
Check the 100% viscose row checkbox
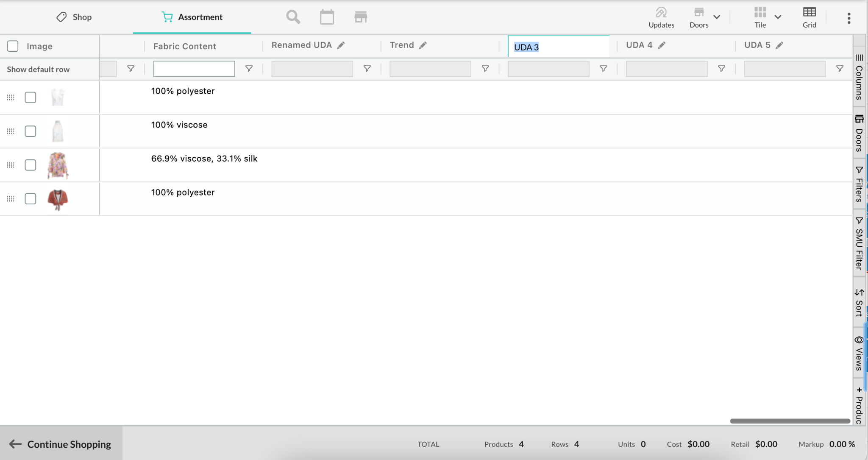pyautogui.click(x=31, y=131)
